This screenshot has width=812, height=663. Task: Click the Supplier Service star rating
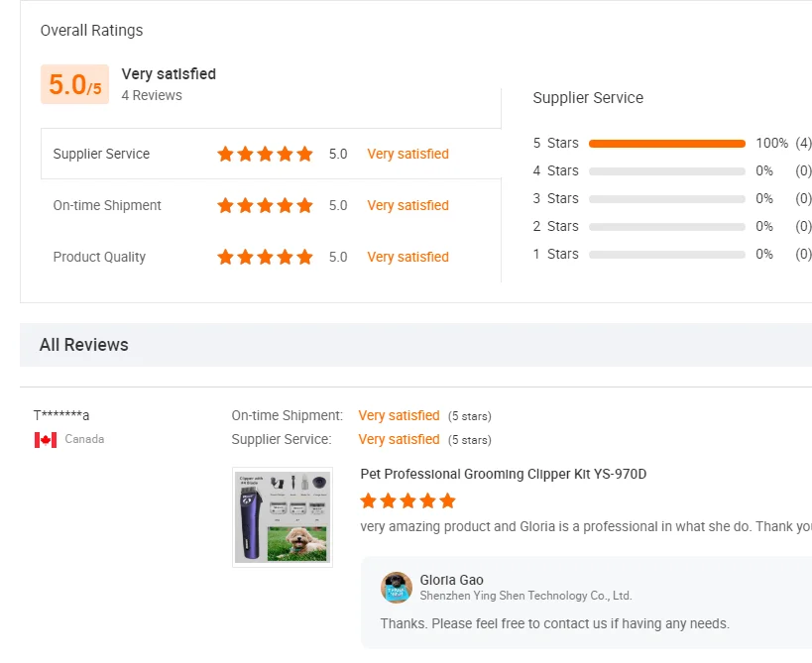coord(265,154)
